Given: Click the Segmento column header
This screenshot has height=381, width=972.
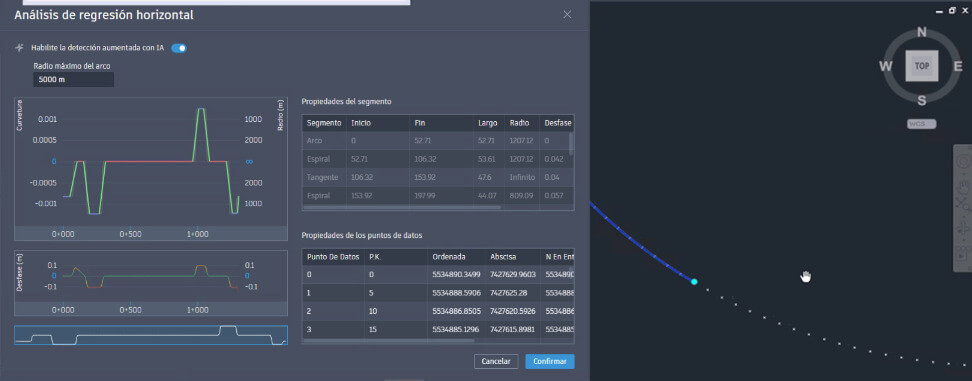Looking at the screenshot, I should (324, 123).
